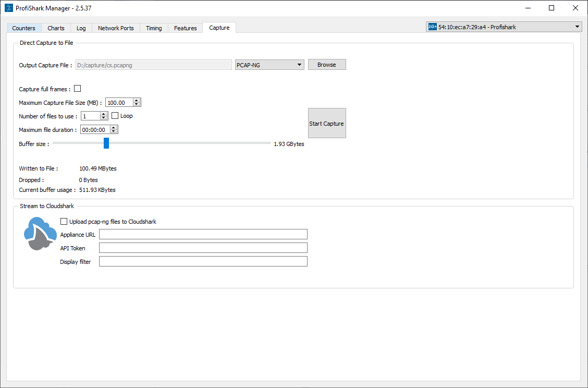
Task: Enable Capture full frames checkbox
Action: pyautogui.click(x=78, y=89)
